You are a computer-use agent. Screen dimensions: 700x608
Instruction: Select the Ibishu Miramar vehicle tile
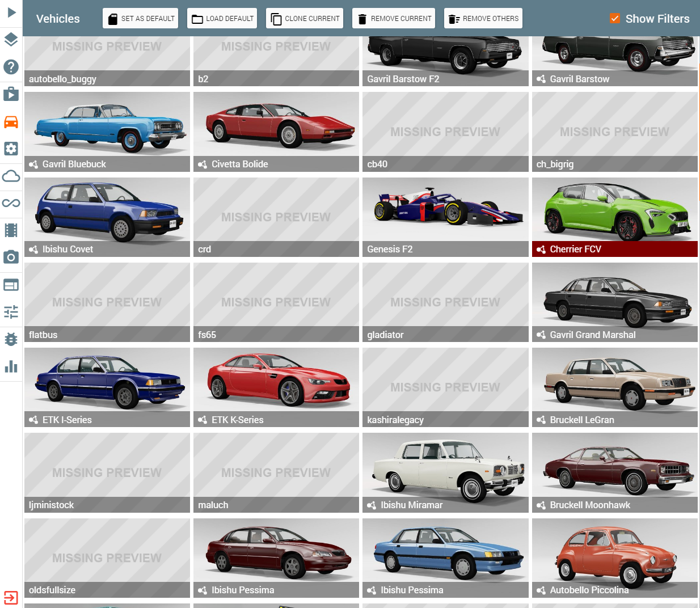click(x=445, y=473)
